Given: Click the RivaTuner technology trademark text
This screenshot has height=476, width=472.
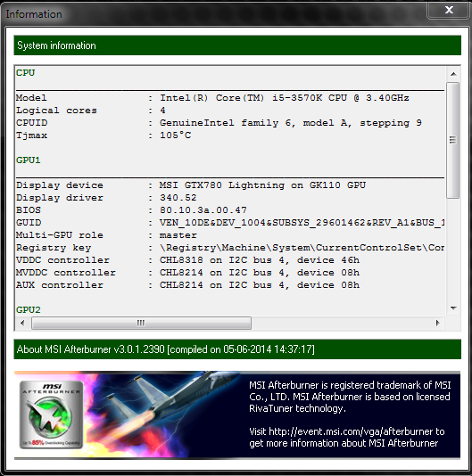Looking at the screenshot, I should pyautogui.click(x=350, y=397).
